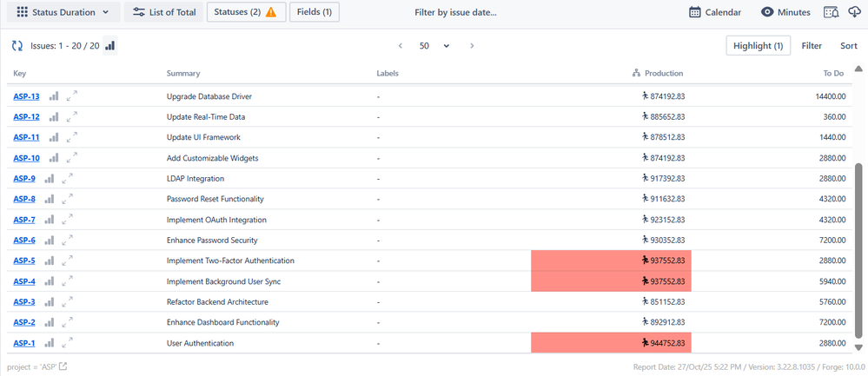This screenshot has height=376, width=868.
Task: Open the ASP-5 issue link
Action: click(x=24, y=261)
